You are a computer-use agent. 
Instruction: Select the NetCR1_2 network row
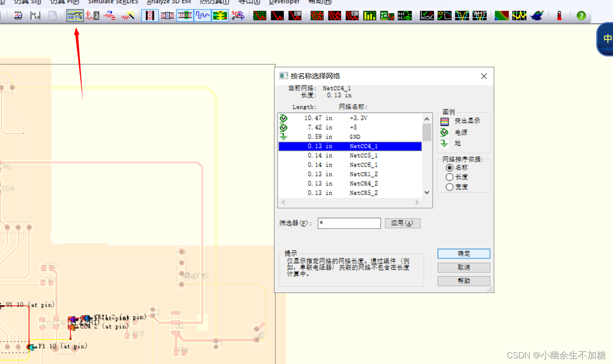350,174
